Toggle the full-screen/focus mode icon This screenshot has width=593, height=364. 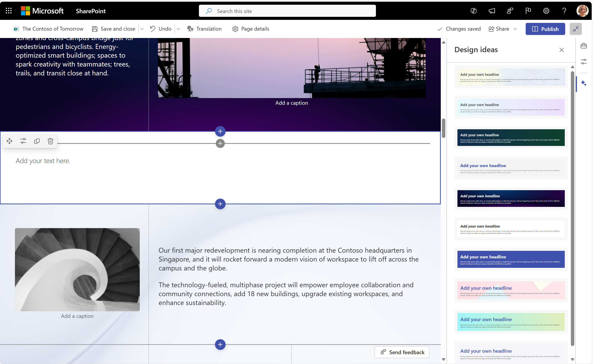coord(576,29)
